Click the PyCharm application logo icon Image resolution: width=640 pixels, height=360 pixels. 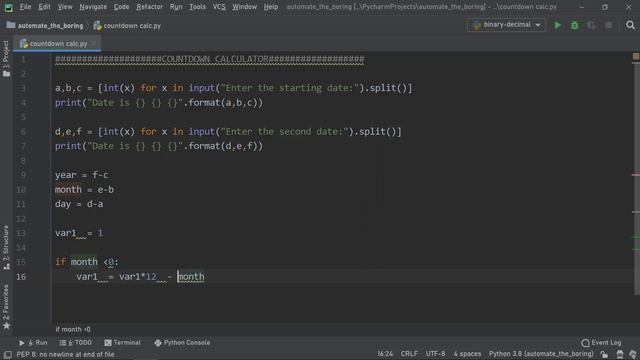(x=8, y=7)
